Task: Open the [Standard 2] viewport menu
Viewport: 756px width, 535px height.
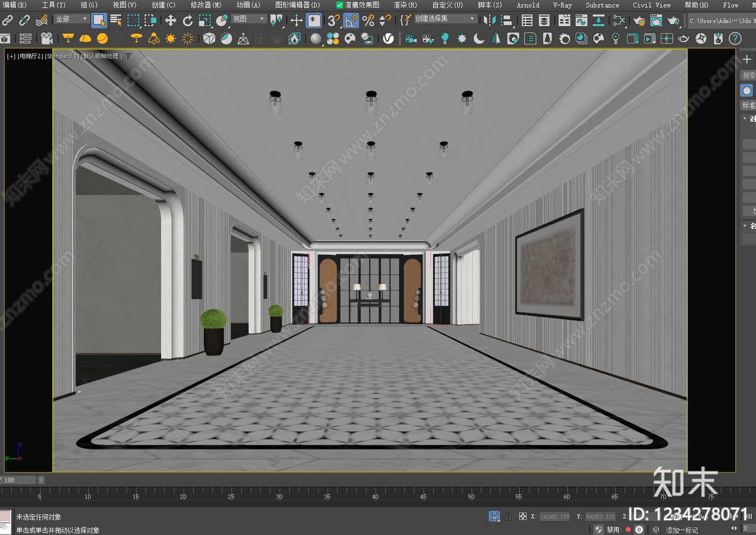Action: [62, 56]
